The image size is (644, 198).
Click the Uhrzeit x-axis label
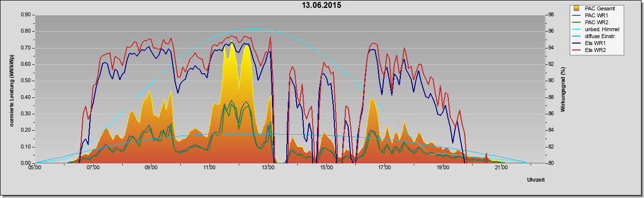tap(537, 179)
